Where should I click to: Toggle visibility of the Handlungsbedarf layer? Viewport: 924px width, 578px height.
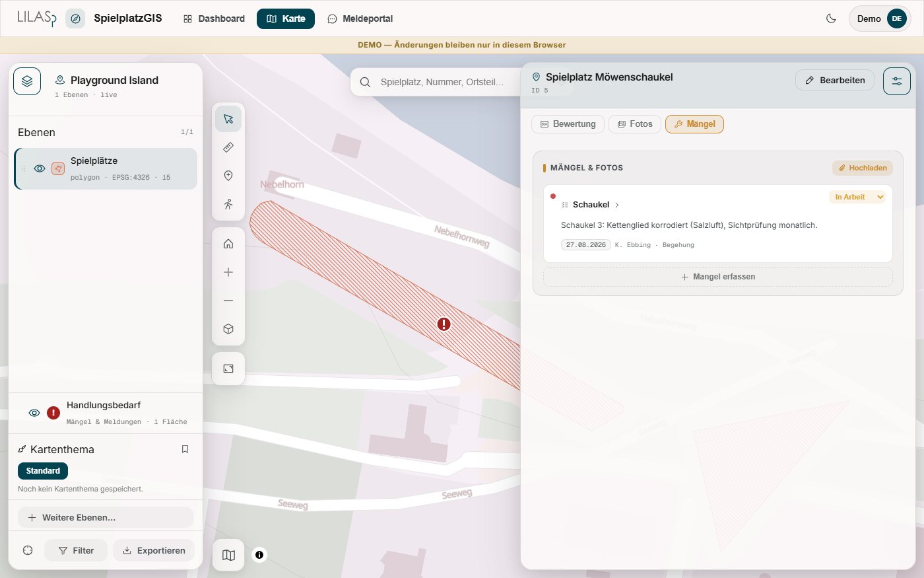pyautogui.click(x=34, y=413)
